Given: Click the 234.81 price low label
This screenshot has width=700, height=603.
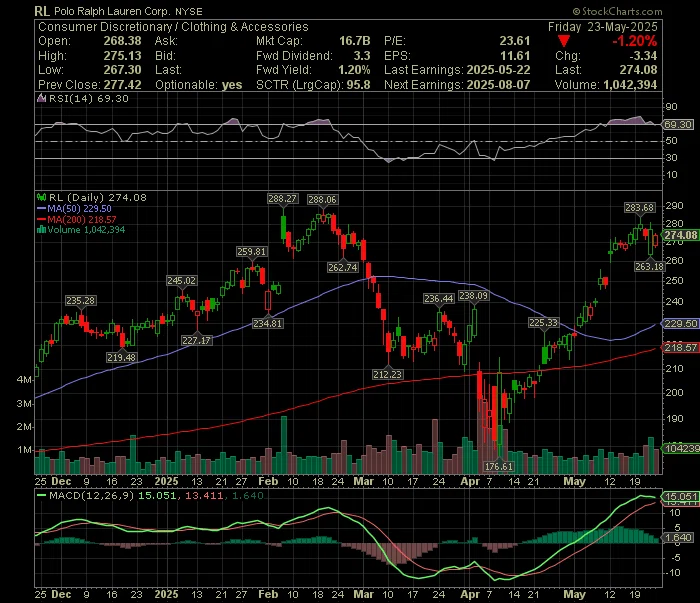Looking at the screenshot, I should point(267,323).
